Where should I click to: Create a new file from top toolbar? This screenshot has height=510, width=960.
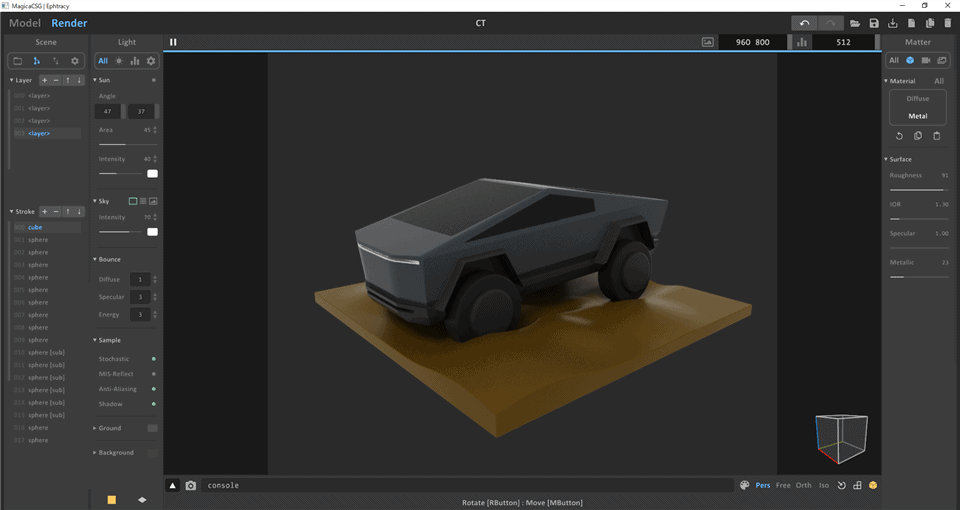click(911, 23)
